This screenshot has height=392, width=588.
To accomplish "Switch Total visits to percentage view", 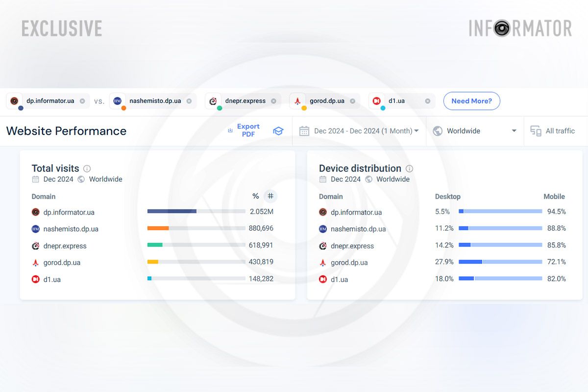I will [x=255, y=196].
